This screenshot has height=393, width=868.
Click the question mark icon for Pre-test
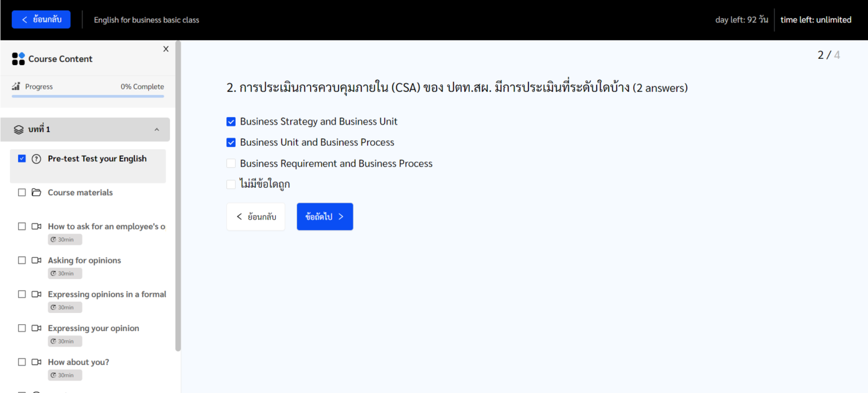coord(37,159)
